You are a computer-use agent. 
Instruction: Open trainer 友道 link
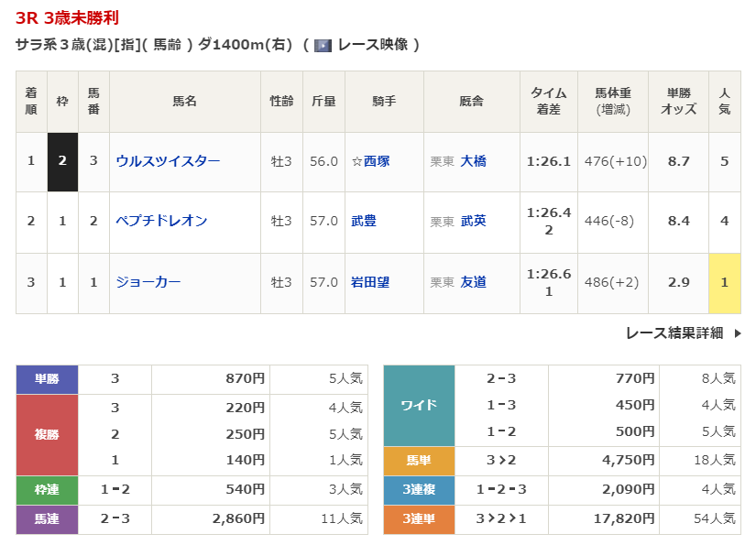pyautogui.click(x=473, y=282)
